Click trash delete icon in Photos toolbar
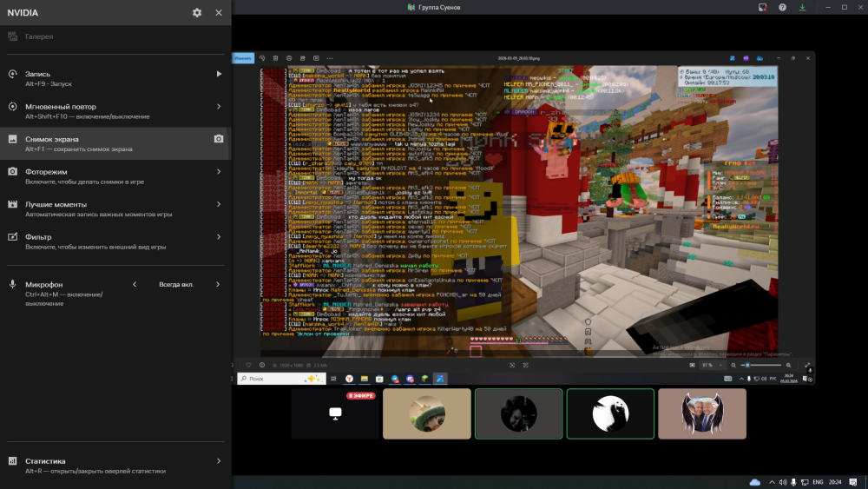The width and height of the screenshot is (868, 489). [x=275, y=58]
